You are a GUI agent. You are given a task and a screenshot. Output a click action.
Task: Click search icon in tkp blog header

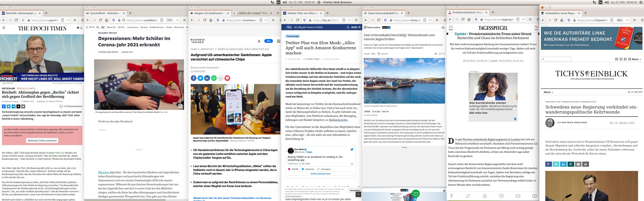[x=348, y=27]
